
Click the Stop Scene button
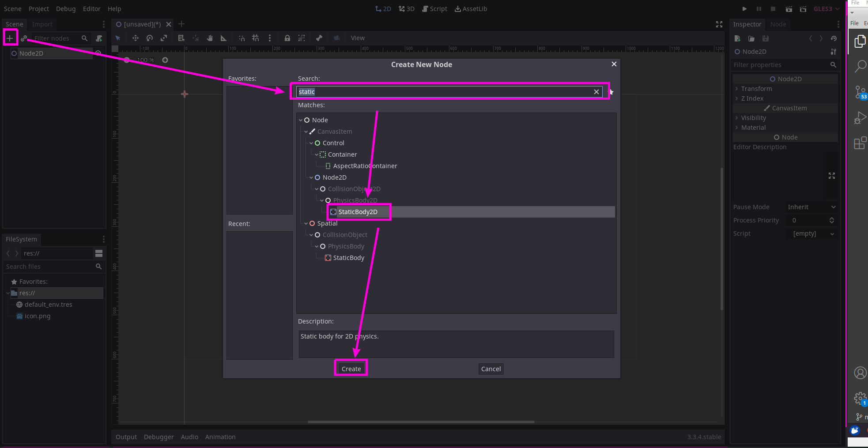tap(773, 9)
